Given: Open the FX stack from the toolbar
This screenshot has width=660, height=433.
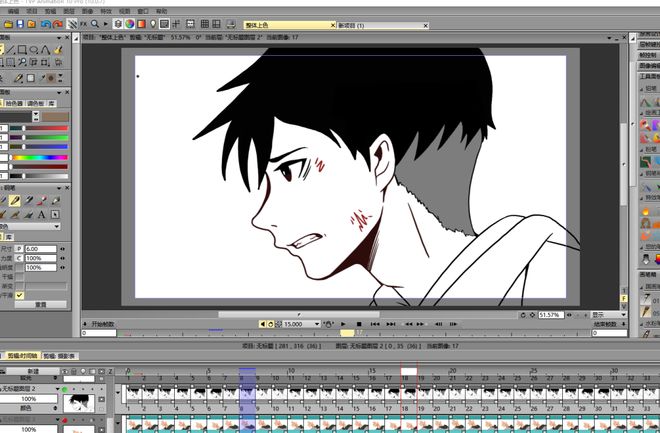Looking at the screenshot, I should 83,24.
